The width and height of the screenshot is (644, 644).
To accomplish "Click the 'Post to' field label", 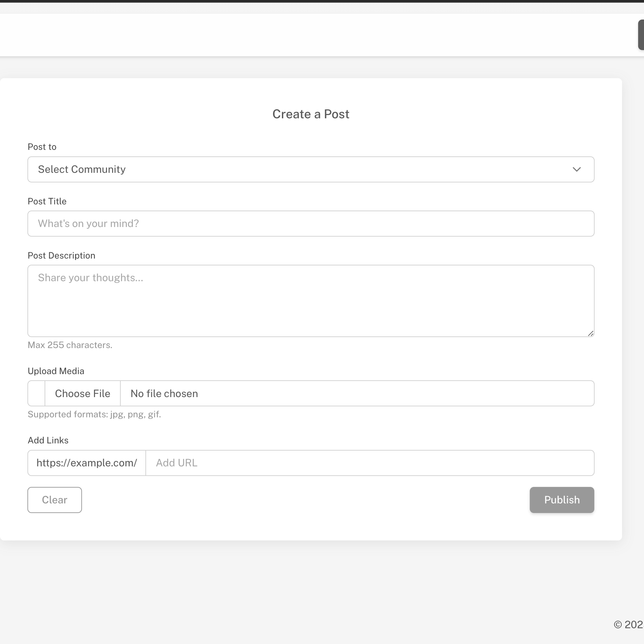I will 42,147.
